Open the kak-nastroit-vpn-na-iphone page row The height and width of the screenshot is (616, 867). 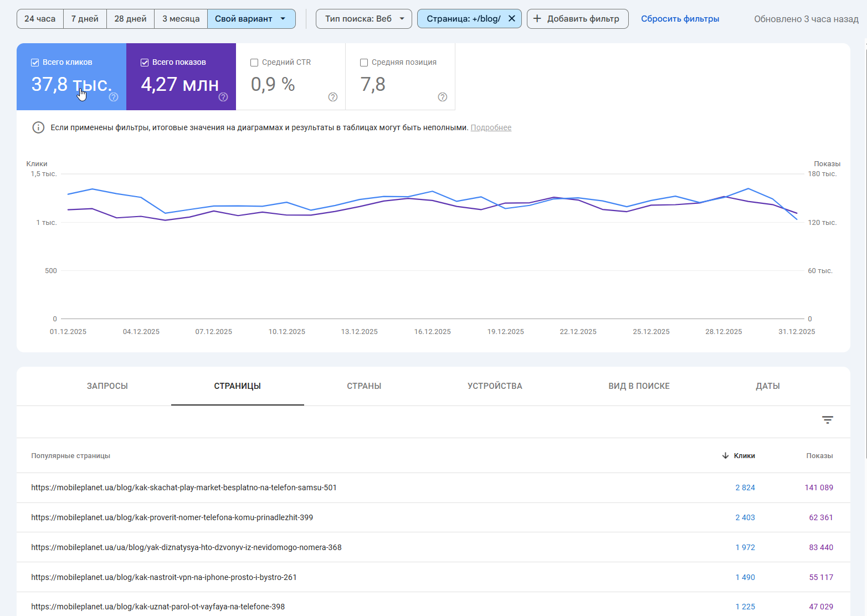pyautogui.click(x=164, y=577)
